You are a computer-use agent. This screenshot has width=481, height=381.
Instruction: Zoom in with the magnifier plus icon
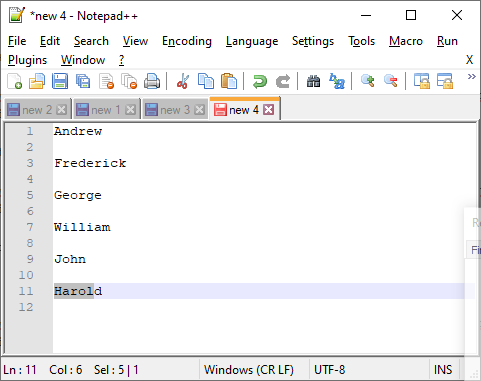click(368, 81)
